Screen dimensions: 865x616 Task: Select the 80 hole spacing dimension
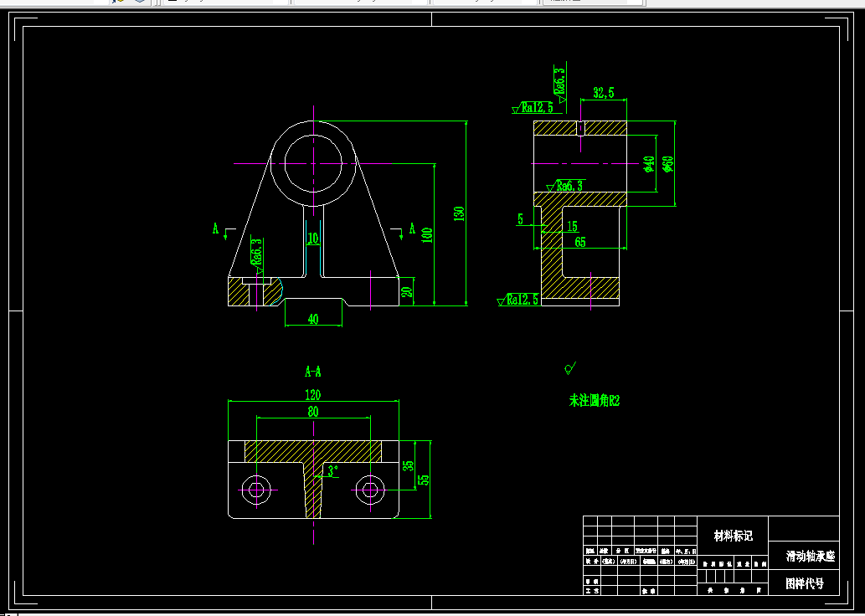pos(313,412)
